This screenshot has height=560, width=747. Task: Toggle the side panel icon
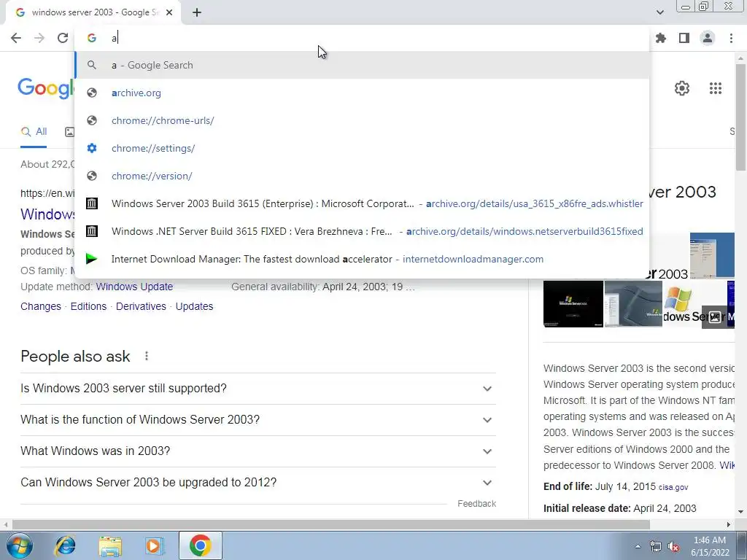coord(684,38)
